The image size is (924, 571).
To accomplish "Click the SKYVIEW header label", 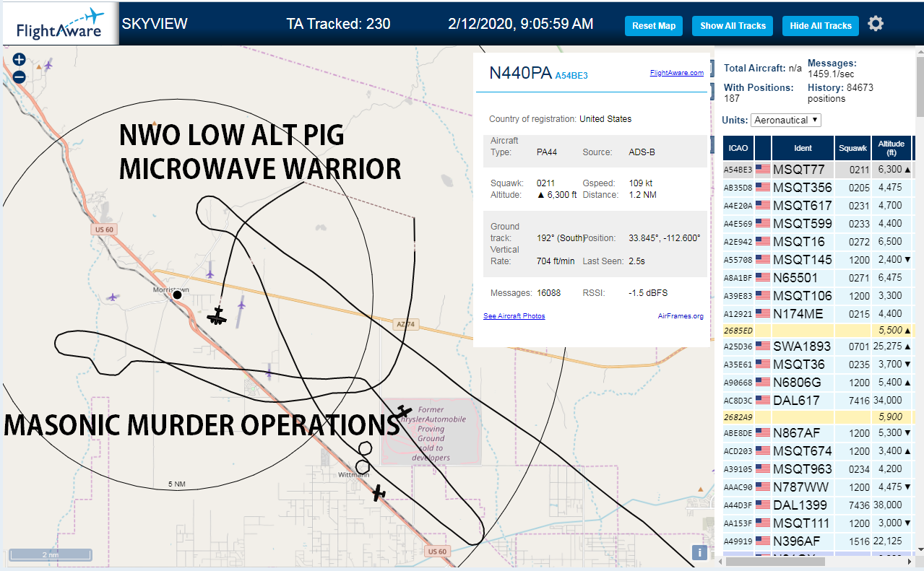I will (x=155, y=24).
